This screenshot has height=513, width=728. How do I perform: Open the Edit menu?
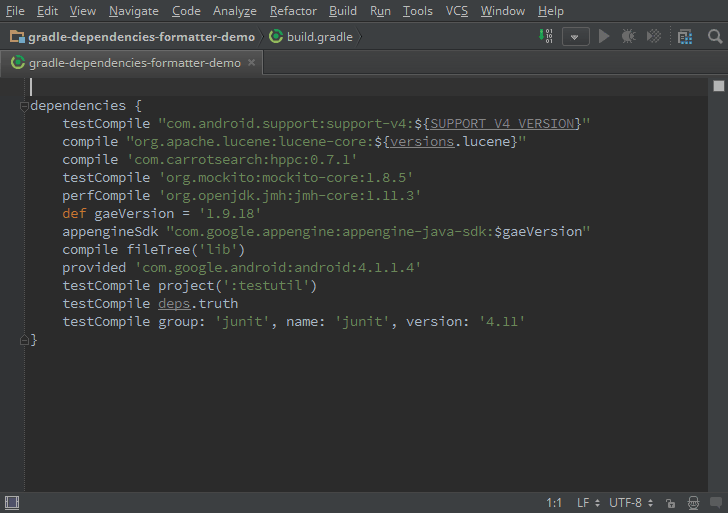[47, 11]
